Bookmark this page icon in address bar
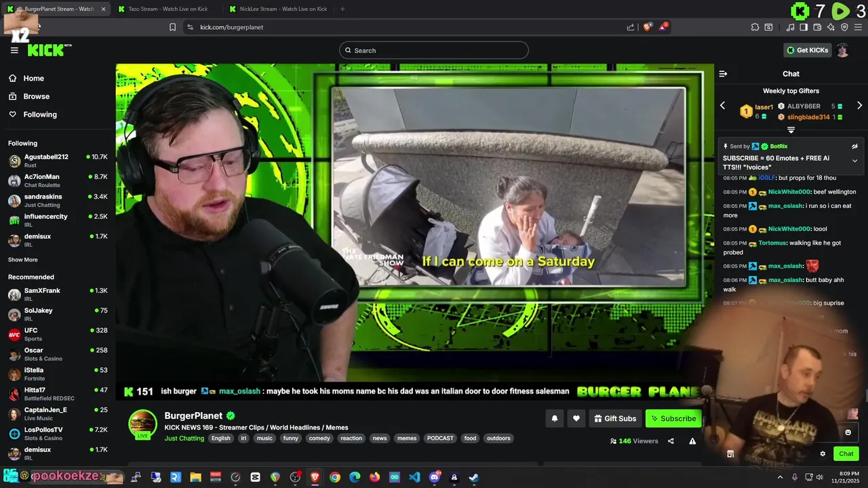 point(172,27)
